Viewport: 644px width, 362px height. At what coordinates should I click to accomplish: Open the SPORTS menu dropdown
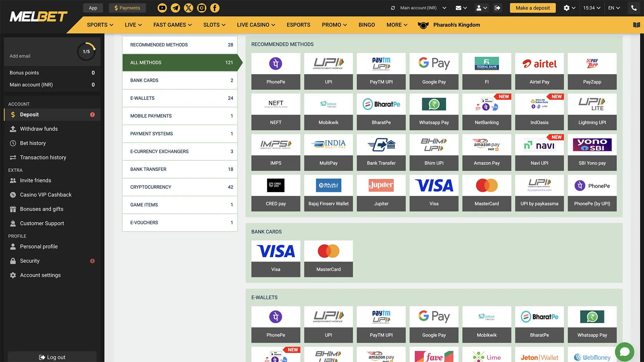coord(100,25)
